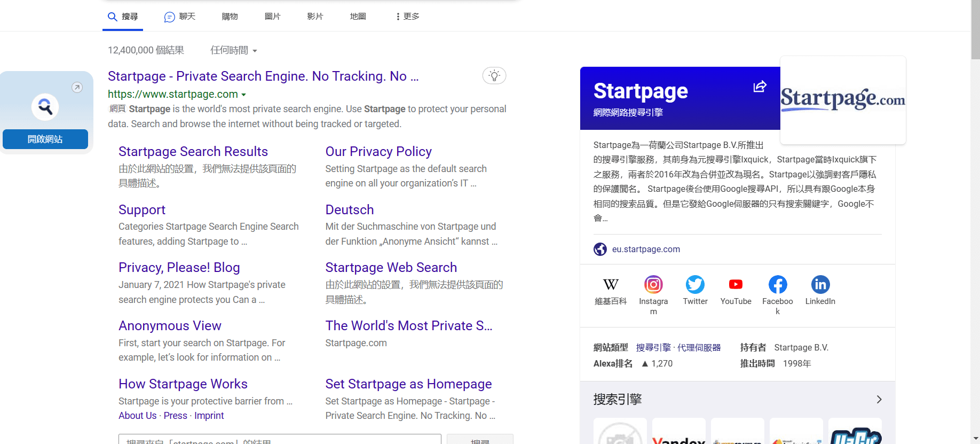
Task: Click the Startpage B.V. owner text
Action: [801, 348]
